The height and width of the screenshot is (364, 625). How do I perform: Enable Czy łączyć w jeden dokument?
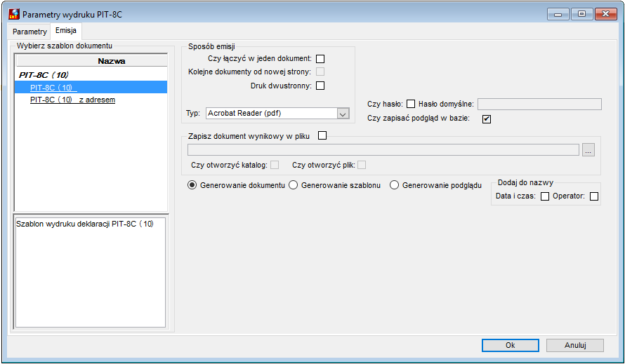click(320, 59)
